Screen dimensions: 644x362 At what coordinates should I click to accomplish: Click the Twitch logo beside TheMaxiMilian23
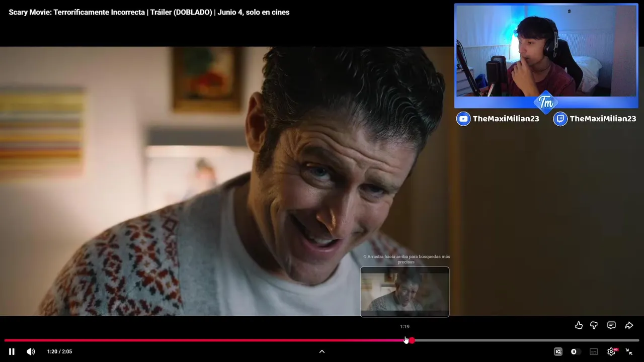(x=560, y=119)
